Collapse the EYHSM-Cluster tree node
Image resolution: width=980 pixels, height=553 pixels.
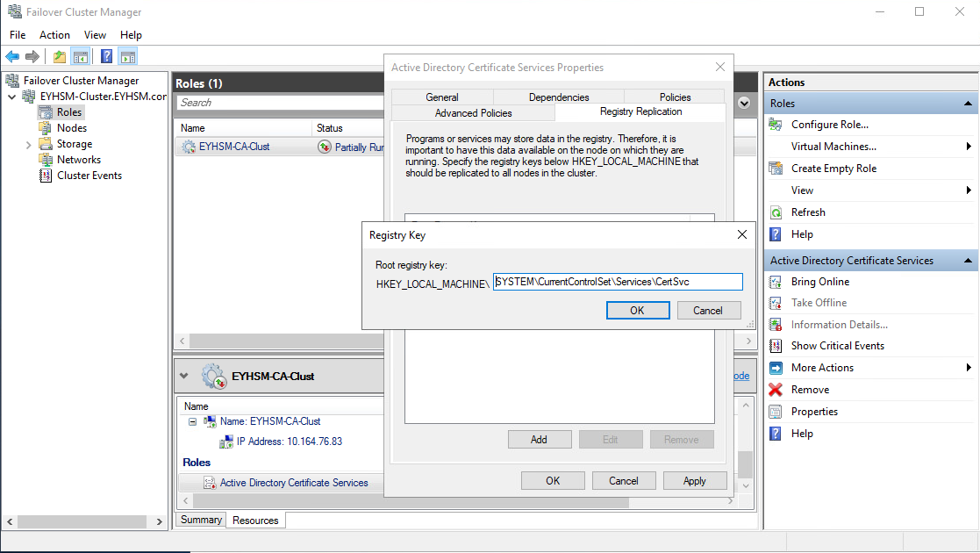[x=12, y=97]
